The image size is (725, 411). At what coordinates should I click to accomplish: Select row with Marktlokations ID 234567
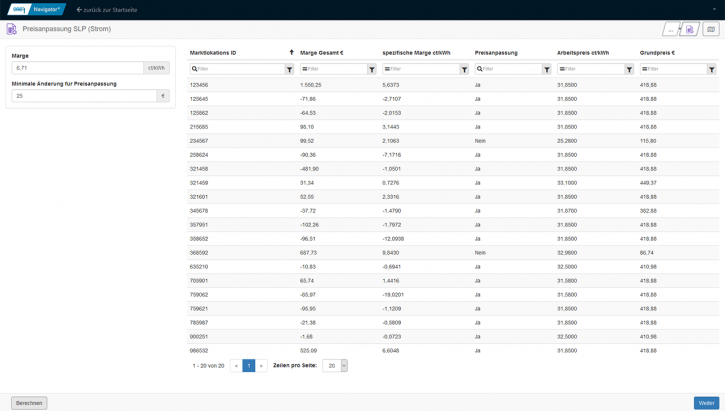(453, 141)
